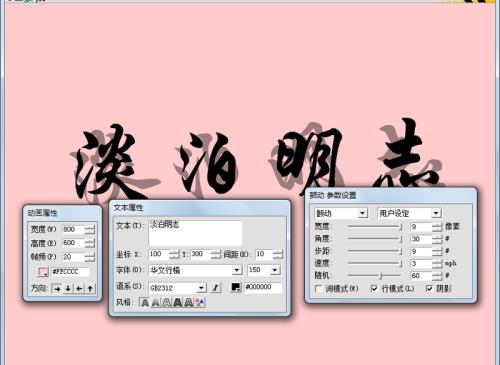Click the 速度 speed slider
Viewport: 500px width, 365px height.
pyautogui.click(x=375, y=263)
